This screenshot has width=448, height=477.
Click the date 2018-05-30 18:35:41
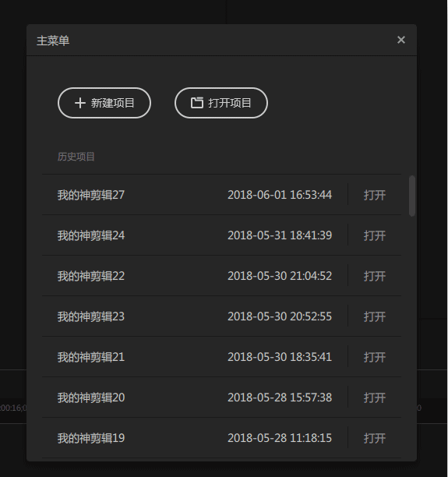point(280,357)
